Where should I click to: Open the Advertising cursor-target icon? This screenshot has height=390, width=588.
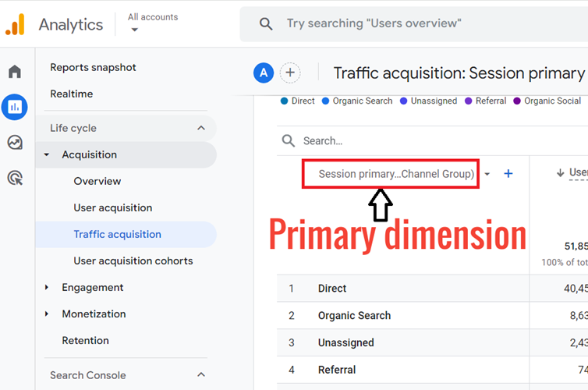click(x=15, y=178)
